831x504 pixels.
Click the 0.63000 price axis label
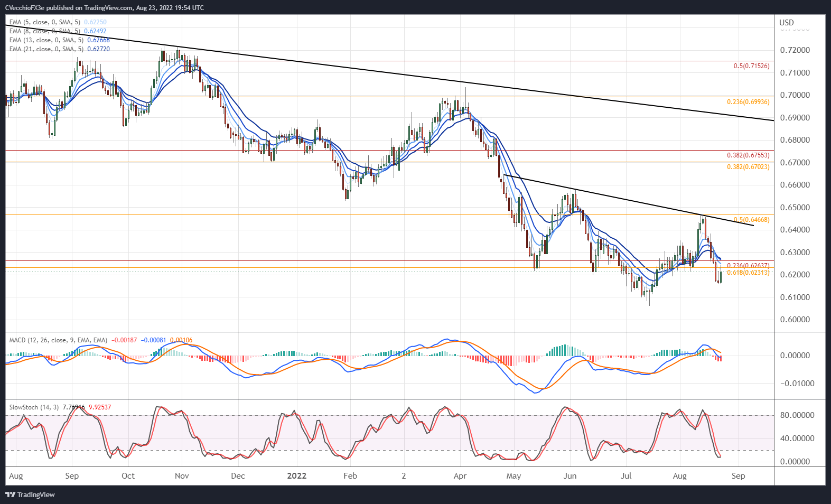[795, 253]
